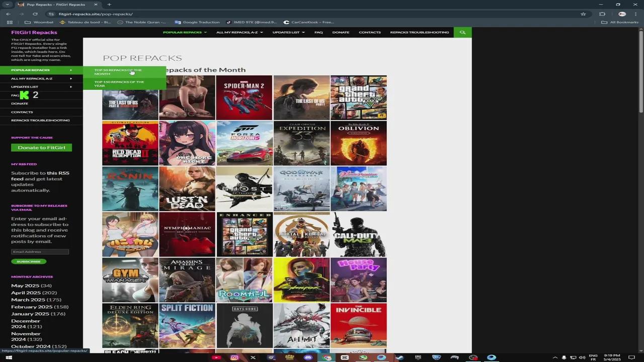Open the Grand Theft Auto V cover thumbnail
This screenshot has height=362, width=644.
point(359,98)
